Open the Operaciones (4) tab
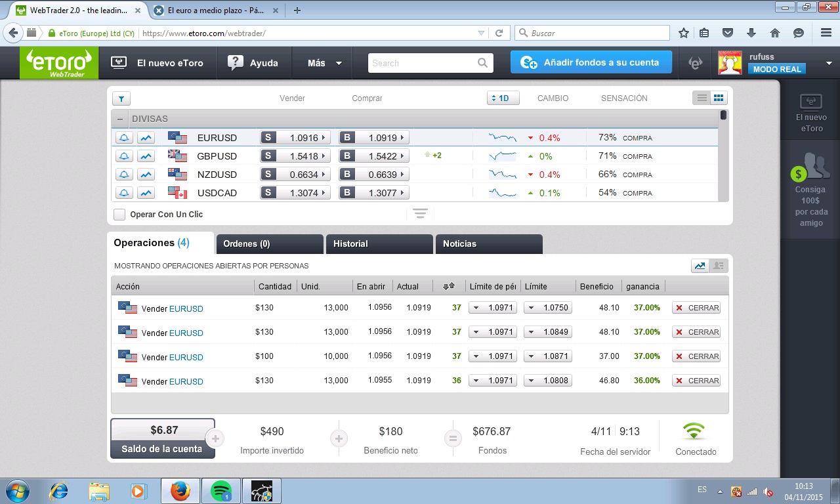This screenshot has height=504, width=840. click(x=161, y=243)
